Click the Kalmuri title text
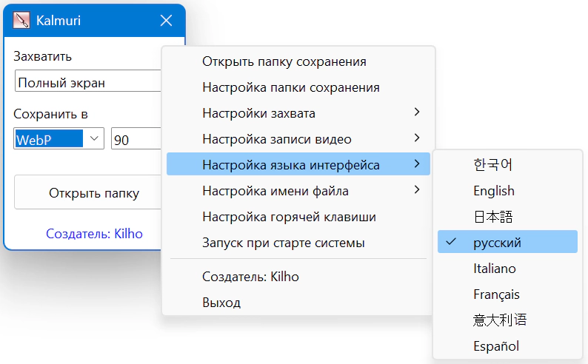588x364 pixels. (58, 20)
